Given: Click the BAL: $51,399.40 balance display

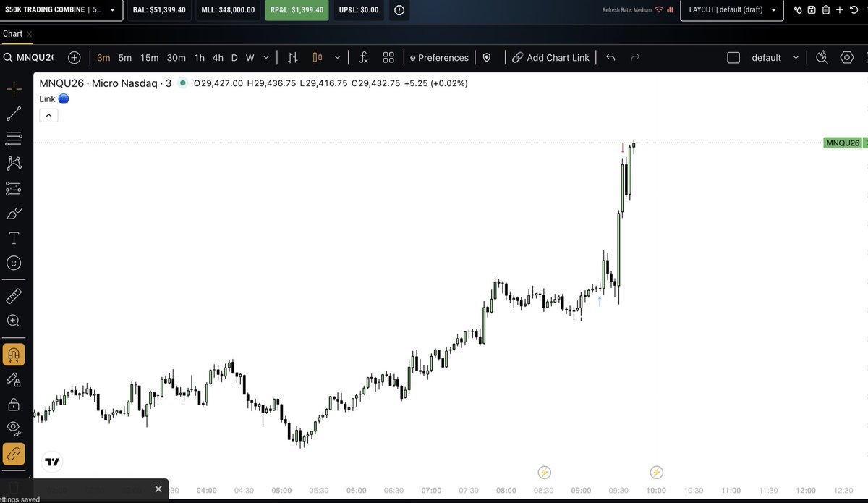Looking at the screenshot, I should click(159, 10).
